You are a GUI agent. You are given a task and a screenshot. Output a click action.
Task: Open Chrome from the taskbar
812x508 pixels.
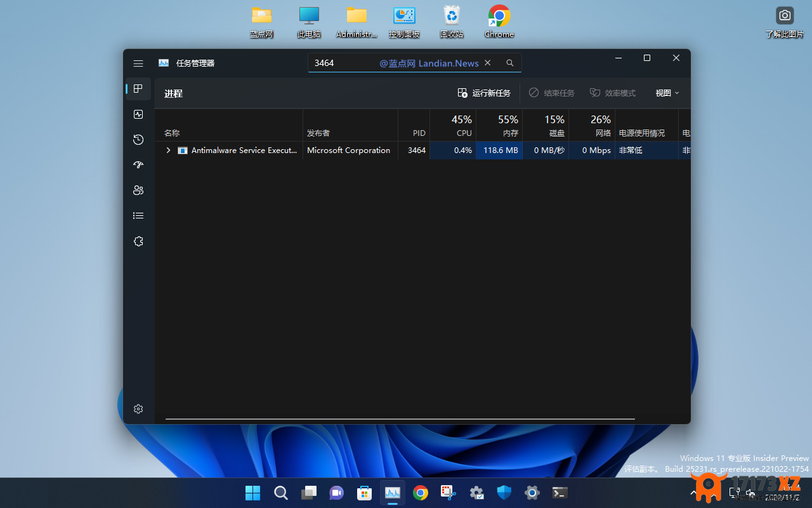[x=420, y=493]
